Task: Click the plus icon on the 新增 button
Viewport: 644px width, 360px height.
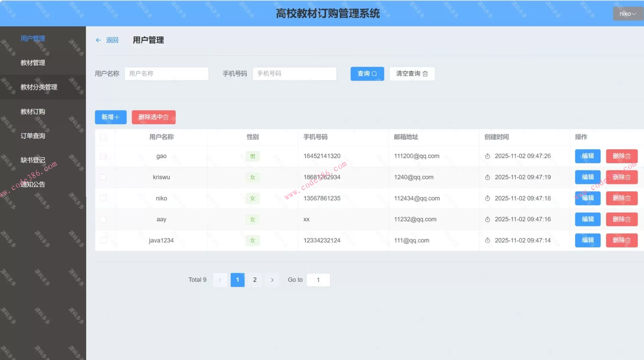Action: click(117, 117)
